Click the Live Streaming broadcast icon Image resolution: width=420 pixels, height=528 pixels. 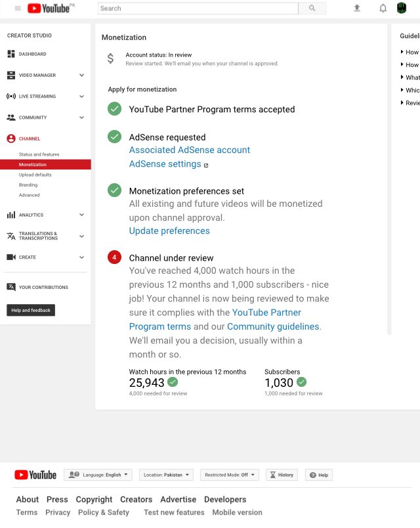(11, 97)
